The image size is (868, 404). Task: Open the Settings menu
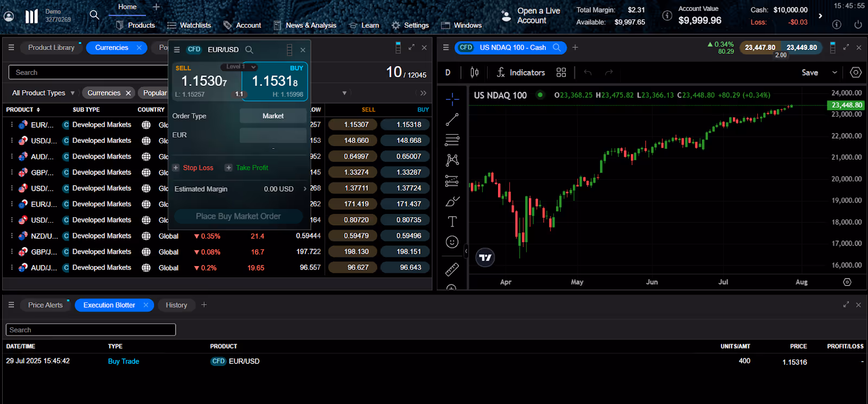[410, 25]
